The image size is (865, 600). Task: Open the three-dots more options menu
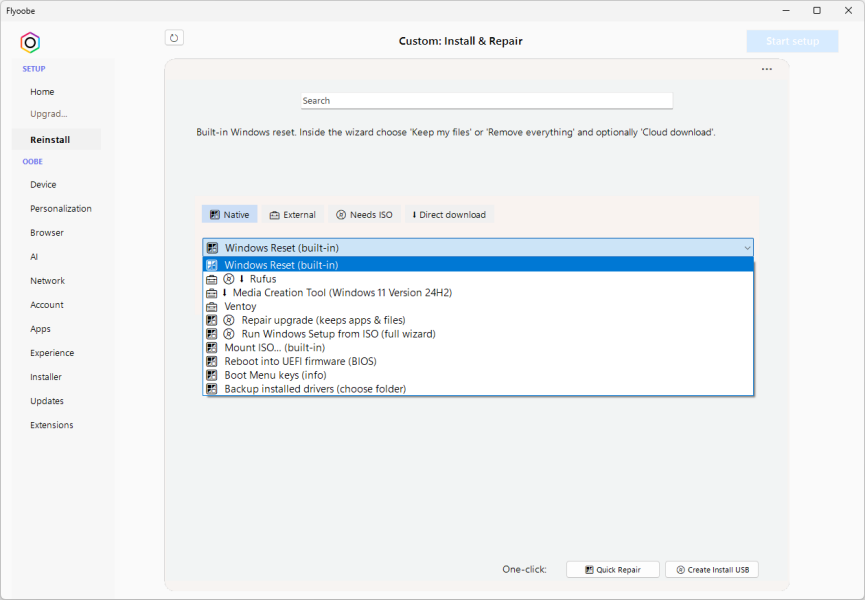coord(766,69)
